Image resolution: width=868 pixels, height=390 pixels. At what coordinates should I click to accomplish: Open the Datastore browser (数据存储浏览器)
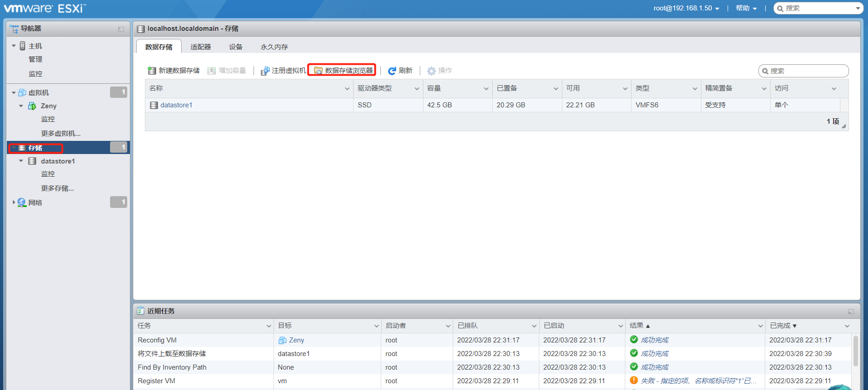point(343,71)
